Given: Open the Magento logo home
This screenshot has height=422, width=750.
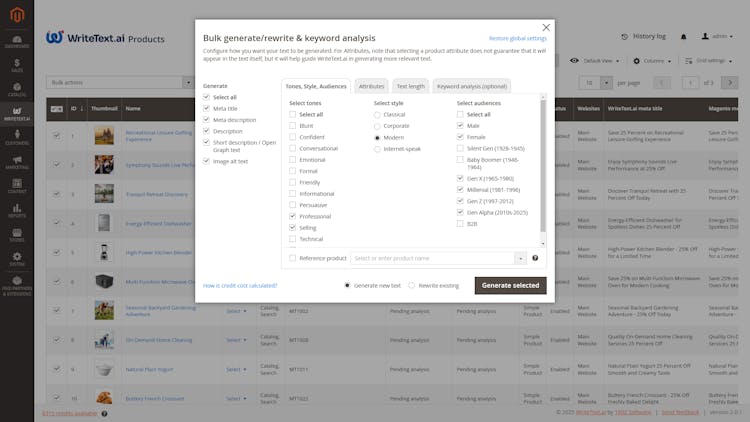Looking at the screenshot, I should pos(17,15).
